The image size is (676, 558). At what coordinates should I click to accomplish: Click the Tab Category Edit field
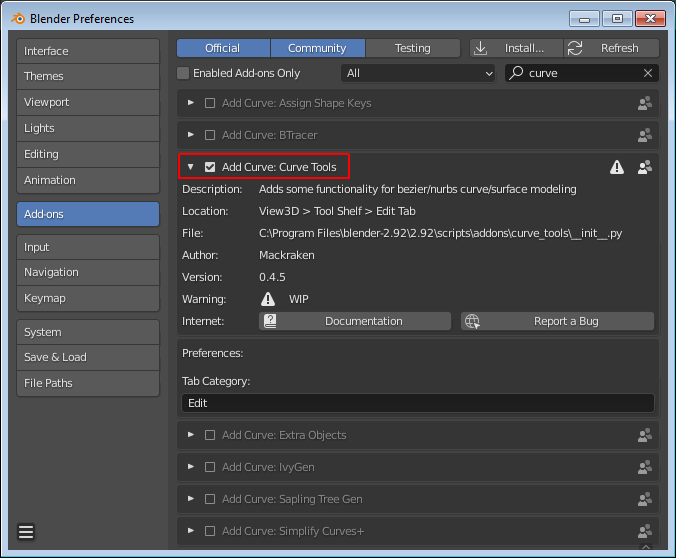pyautogui.click(x=418, y=403)
